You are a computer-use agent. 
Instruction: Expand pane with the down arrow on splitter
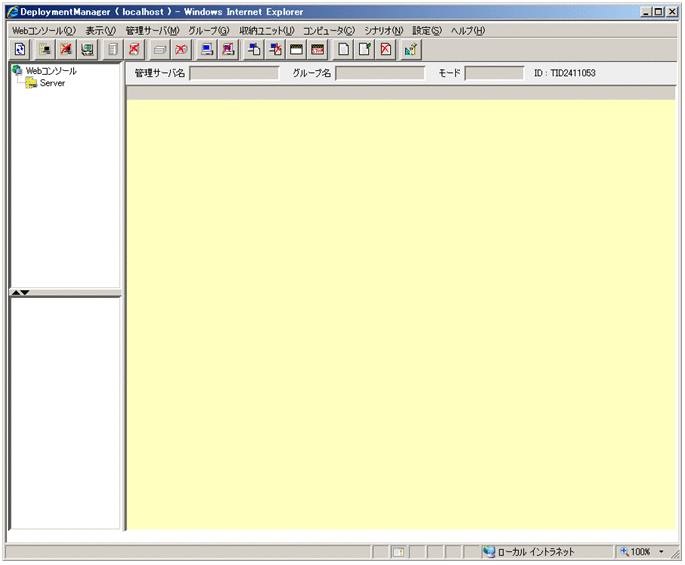click(x=25, y=292)
